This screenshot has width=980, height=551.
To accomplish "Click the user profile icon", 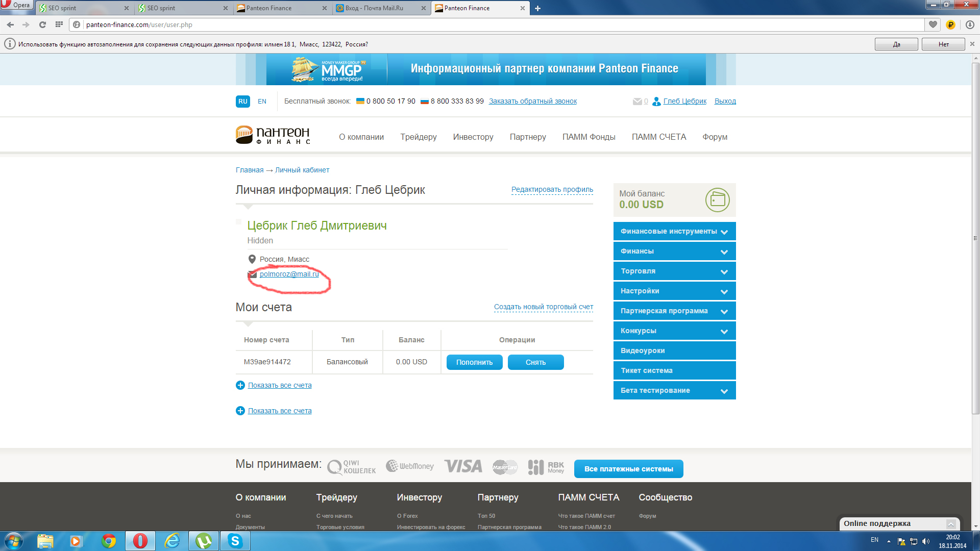I will [656, 102].
